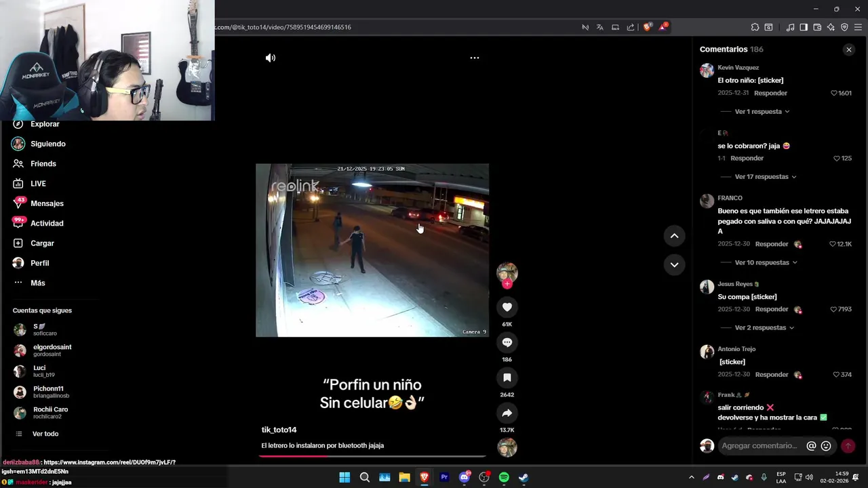Open Cargar upload page
Viewport: 868px width, 488px height.
coord(42,243)
